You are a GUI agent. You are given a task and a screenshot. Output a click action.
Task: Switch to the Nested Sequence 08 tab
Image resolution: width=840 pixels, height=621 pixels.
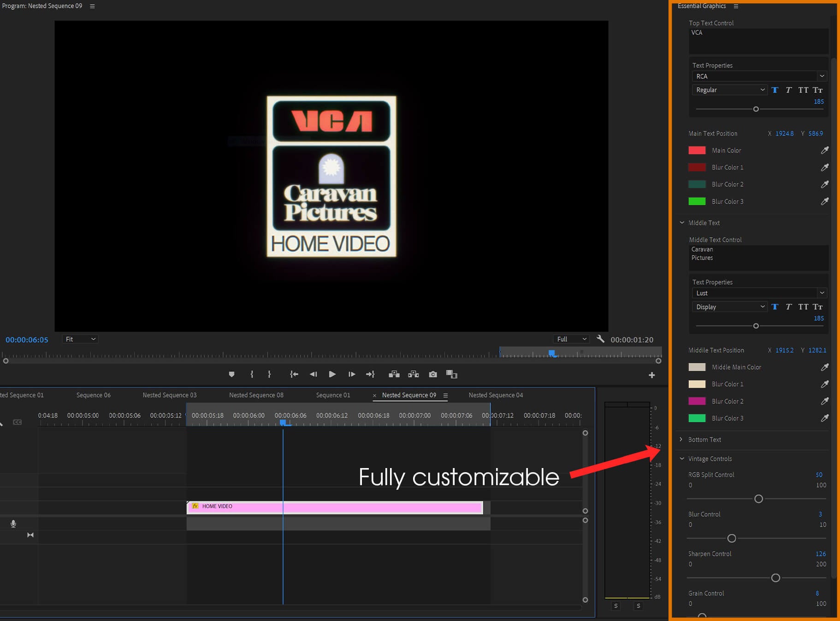(x=256, y=395)
